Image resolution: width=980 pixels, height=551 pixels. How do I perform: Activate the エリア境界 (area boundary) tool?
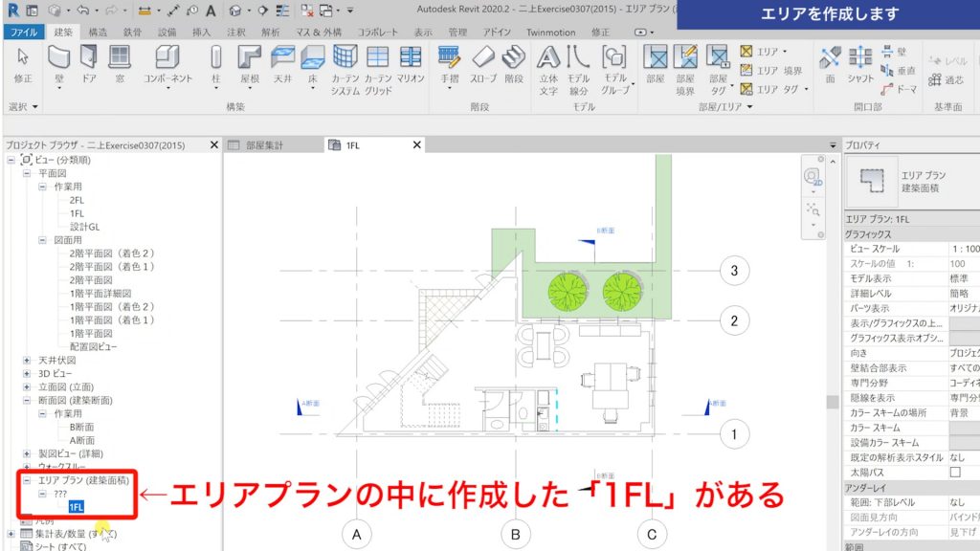coord(780,69)
